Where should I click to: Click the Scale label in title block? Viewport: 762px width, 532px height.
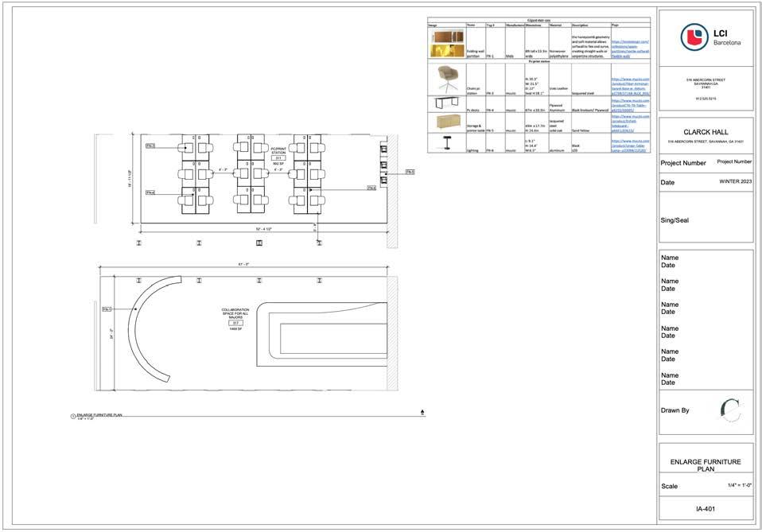tap(669, 487)
